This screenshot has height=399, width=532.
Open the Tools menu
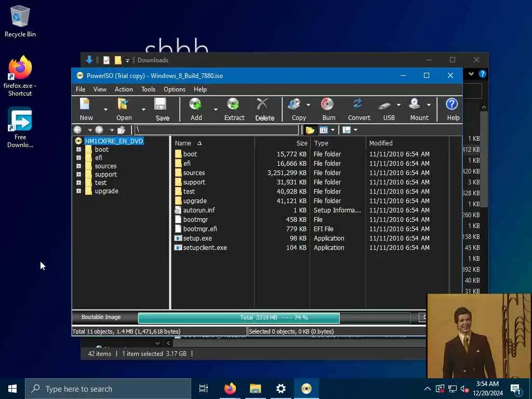[148, 89]
